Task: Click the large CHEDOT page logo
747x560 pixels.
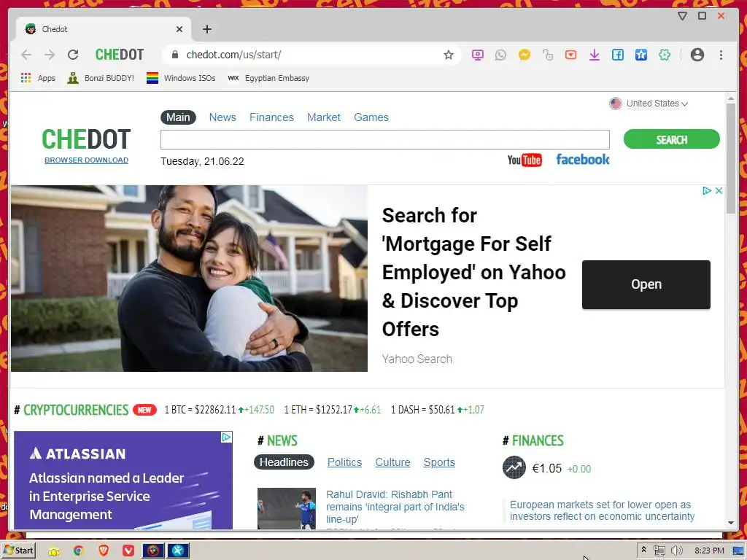Action: pyautogui.click(x=86, y=139)
